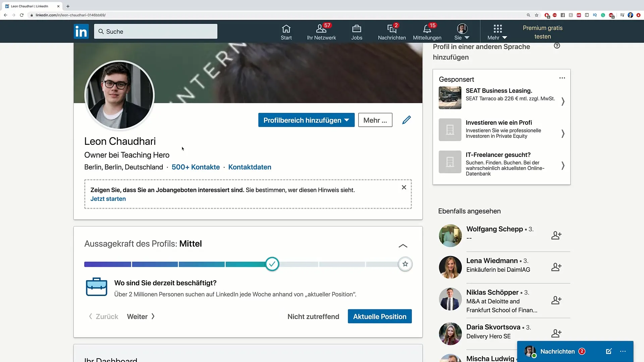Expand the Nachrichten chat panel
644x362 pixels.
pyautogui.click(x=557, y=351)
